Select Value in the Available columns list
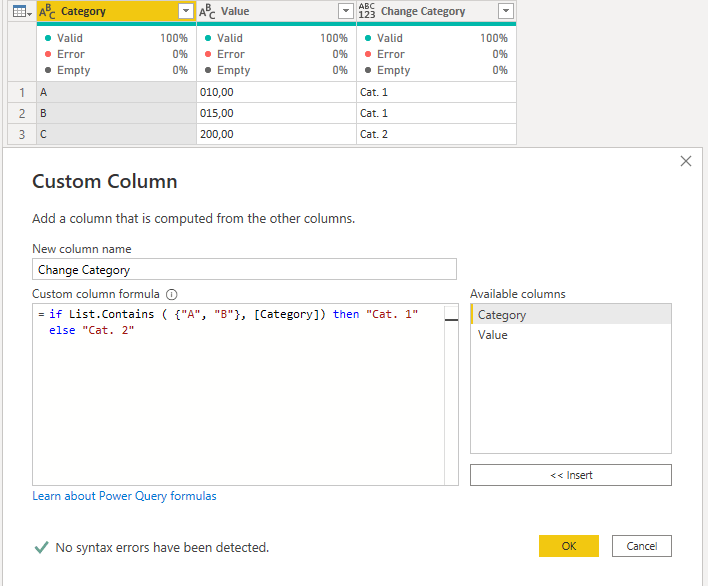 point(493,335)
